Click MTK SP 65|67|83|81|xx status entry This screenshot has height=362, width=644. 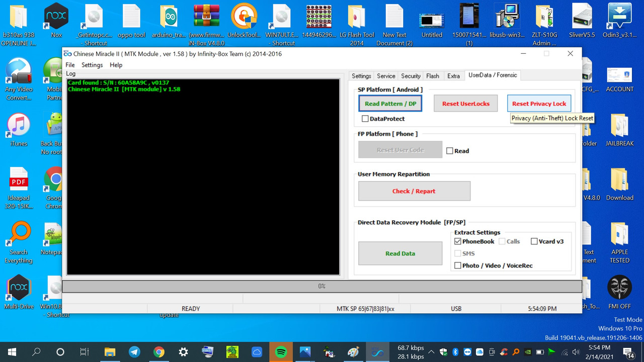[365, 309]
